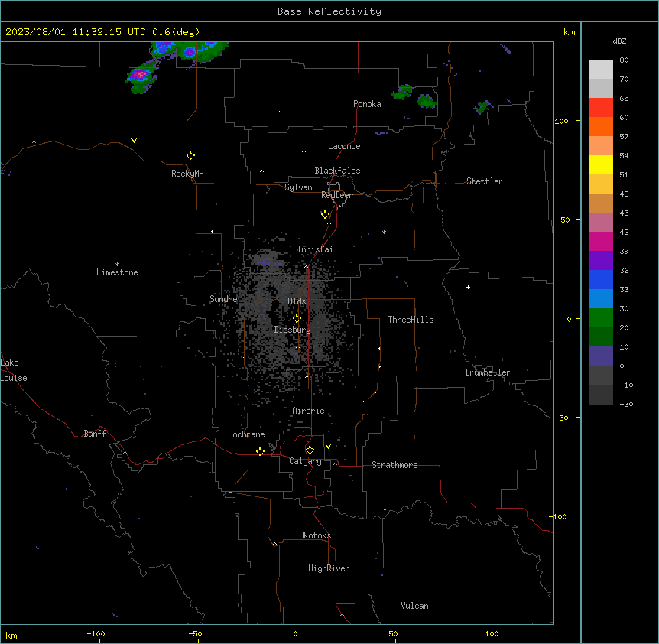Select the bright blue legend swatch below 36
The height and width of the screenshot is (644, 659).
click(x=601, y=279)
